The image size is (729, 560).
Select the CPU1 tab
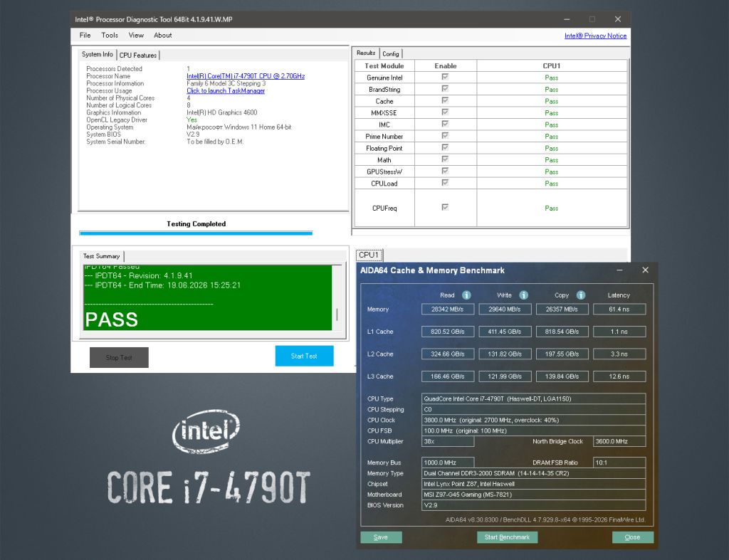[369, 255]
